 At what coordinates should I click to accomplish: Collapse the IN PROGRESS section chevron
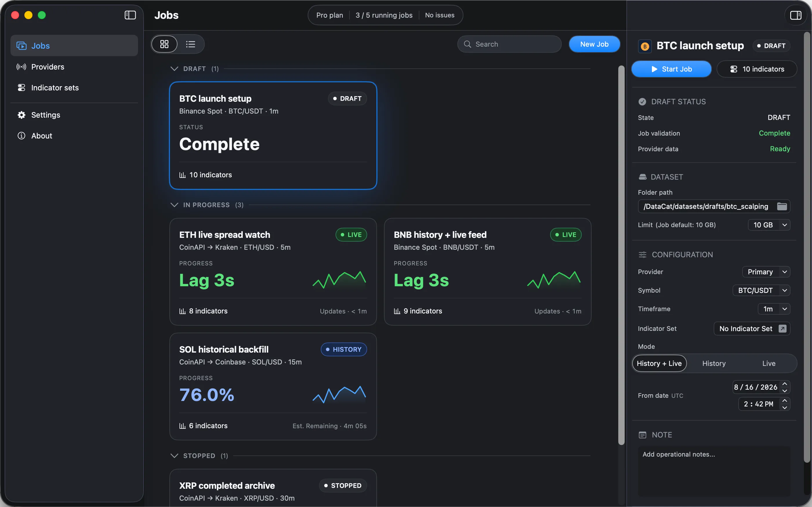point(174,205)
